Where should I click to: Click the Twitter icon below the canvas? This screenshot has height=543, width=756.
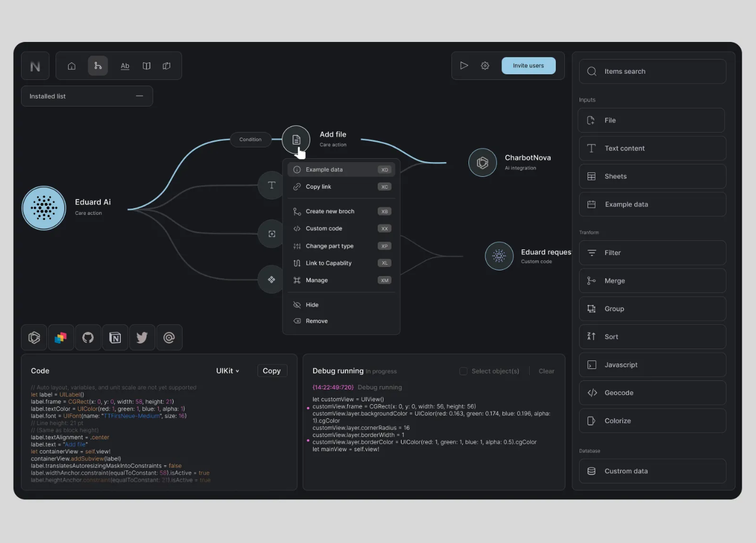pyautogui.click(x=142, y=337)
